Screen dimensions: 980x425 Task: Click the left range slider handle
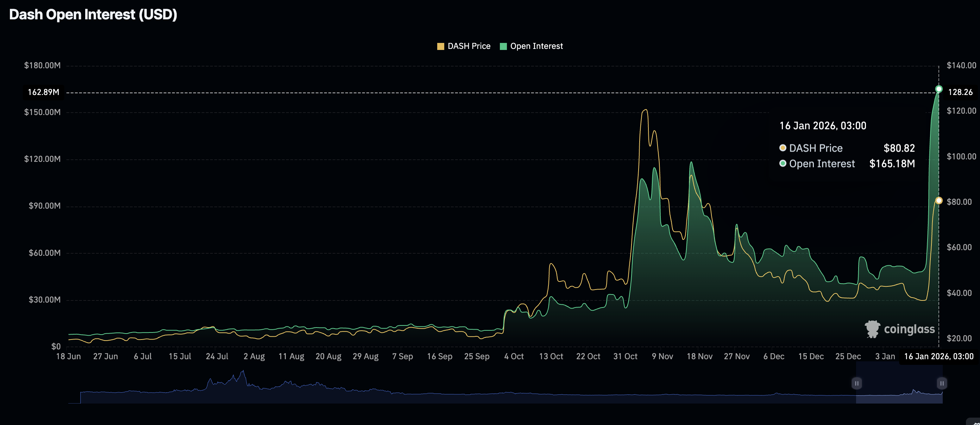[x=856, y=383]
